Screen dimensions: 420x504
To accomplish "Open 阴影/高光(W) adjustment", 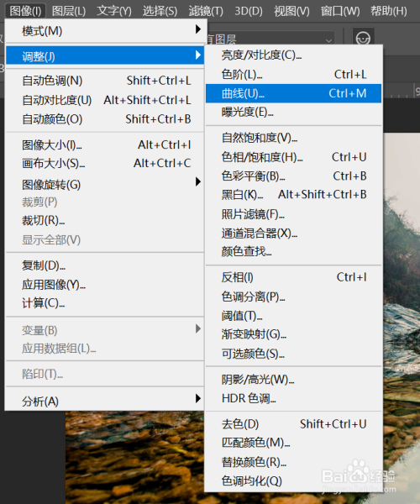I will (x=293, y=380).
